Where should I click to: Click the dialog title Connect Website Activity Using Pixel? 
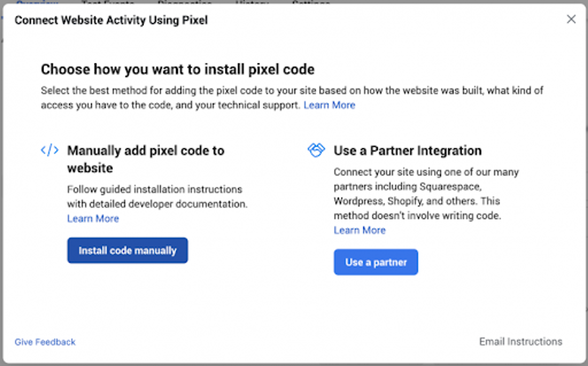pos(111,20)
